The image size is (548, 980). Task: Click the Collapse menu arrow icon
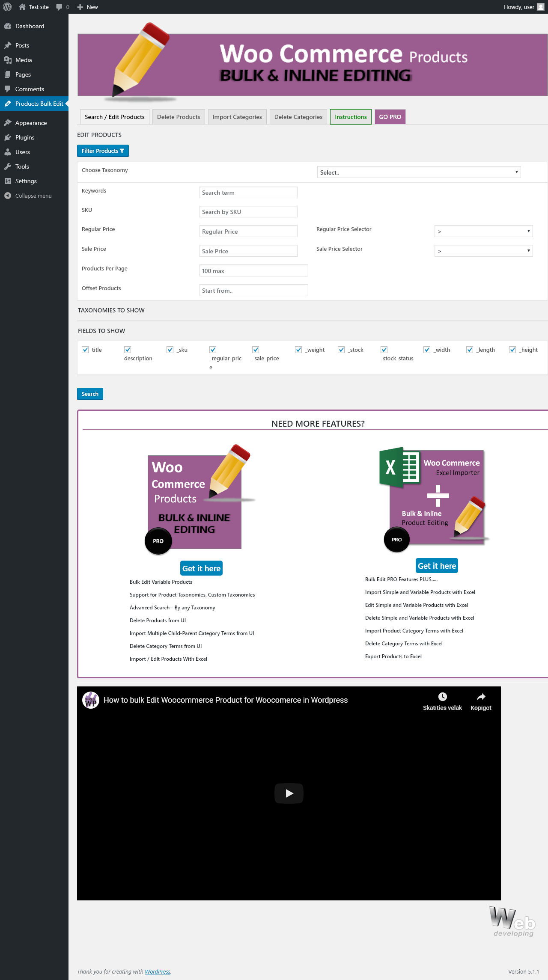pyautogui.click(x=8, y=196)
